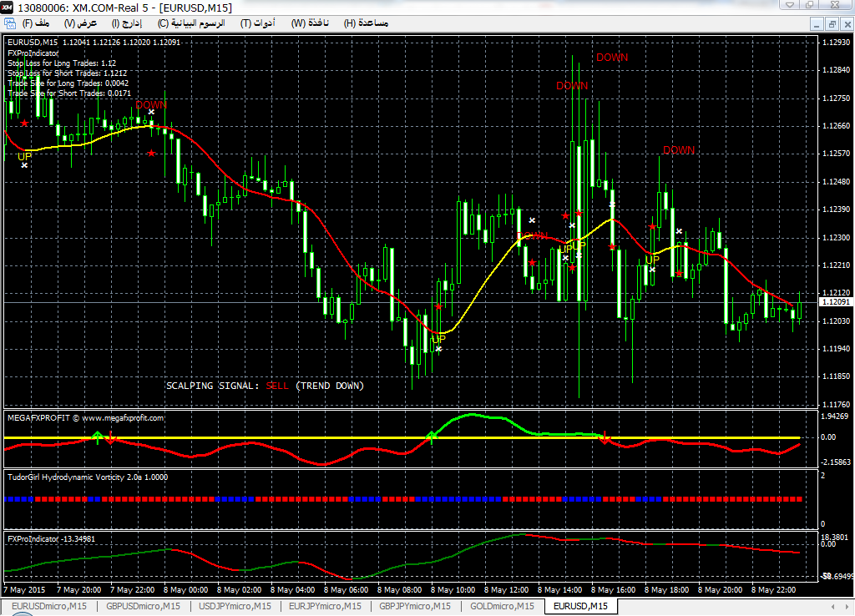Viewport: 855px width, 616px height.
Task: Open the إدراج (Insert) menu
Action: [127, 23]
